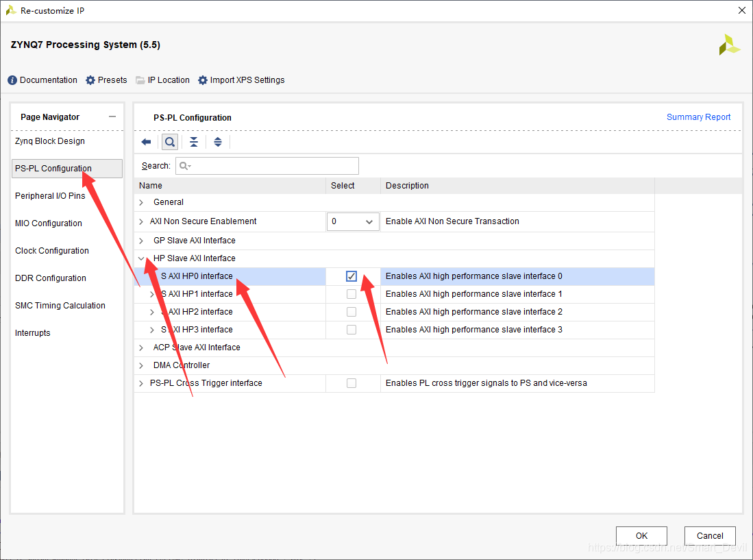Viewport: 753px width, 560px height.
Task: Click the Presets label
Action: 112,80
